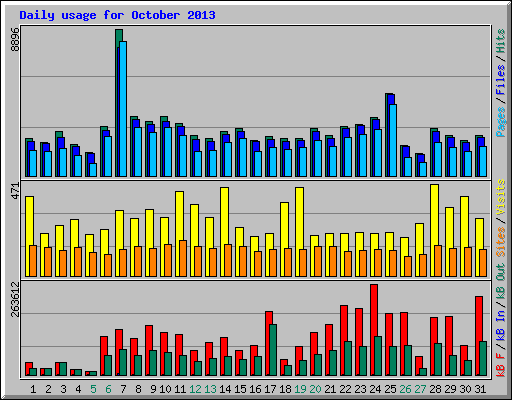512x400 pixels.
Task: Select the green kB Out bar for day 17
Action: [x=273, y=350]
